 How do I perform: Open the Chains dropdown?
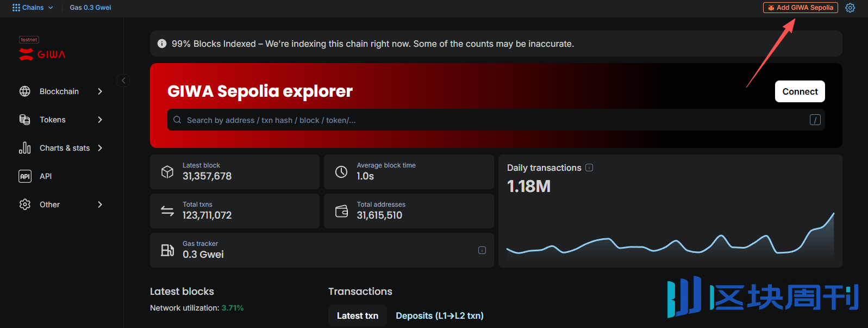pyautogui.click(x=33, y=8)
